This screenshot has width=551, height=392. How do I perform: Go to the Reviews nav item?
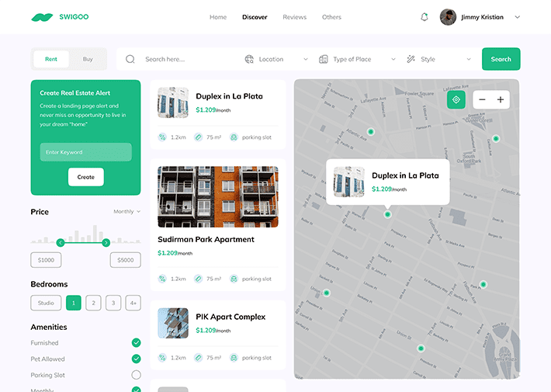[294, 17]
